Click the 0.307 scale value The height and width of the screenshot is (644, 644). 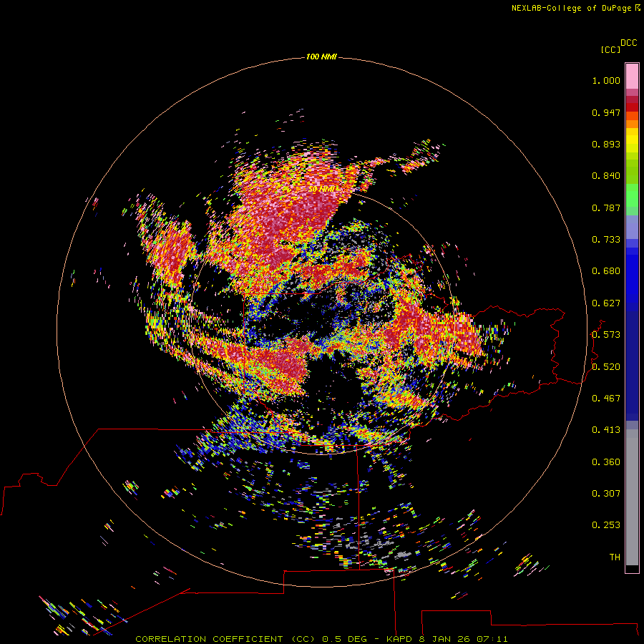coord(606,494)
